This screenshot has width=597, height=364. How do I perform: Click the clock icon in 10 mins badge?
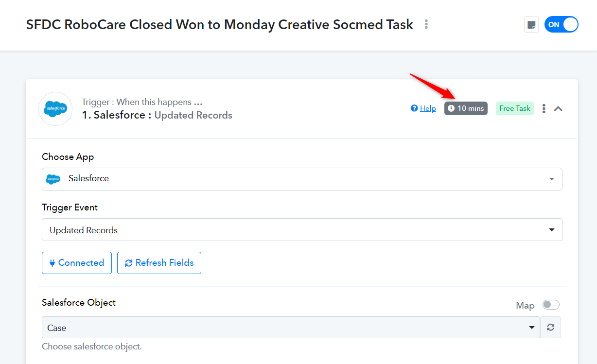click(451, 108)
